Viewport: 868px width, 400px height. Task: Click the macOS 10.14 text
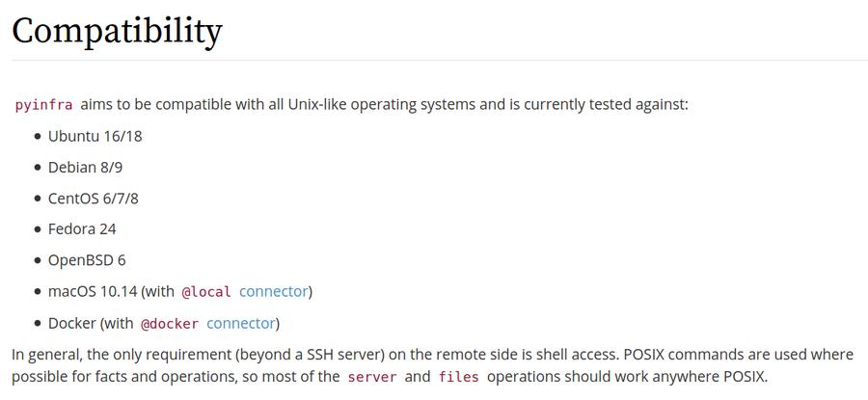93,291
